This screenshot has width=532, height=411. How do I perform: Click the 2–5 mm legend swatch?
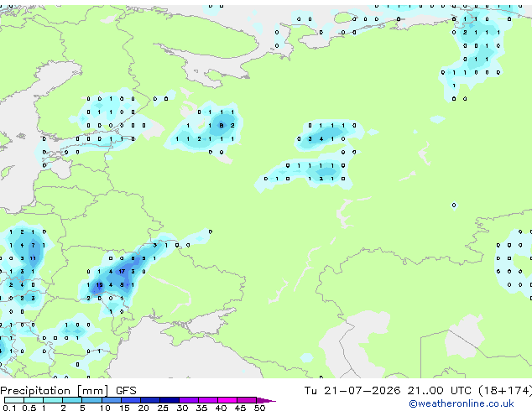(72, 400)
